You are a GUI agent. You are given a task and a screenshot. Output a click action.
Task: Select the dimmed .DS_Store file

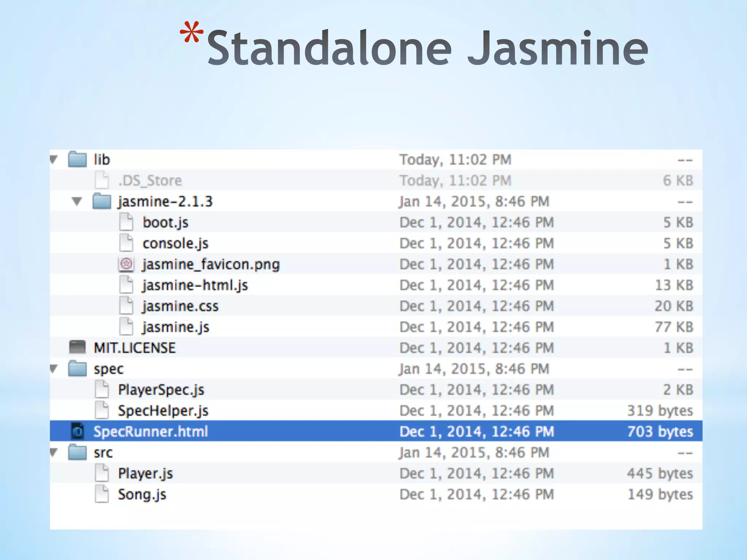tap(150, 181)
